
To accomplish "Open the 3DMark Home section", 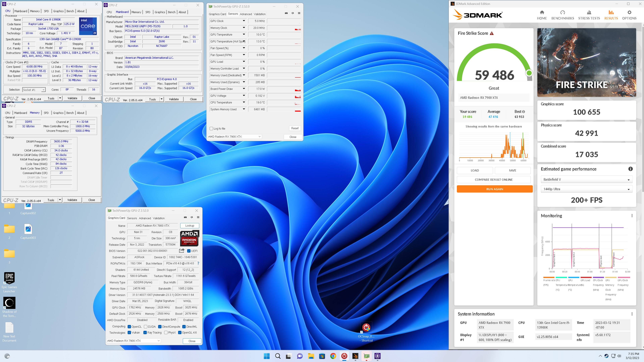I will [x=542, y=15].
